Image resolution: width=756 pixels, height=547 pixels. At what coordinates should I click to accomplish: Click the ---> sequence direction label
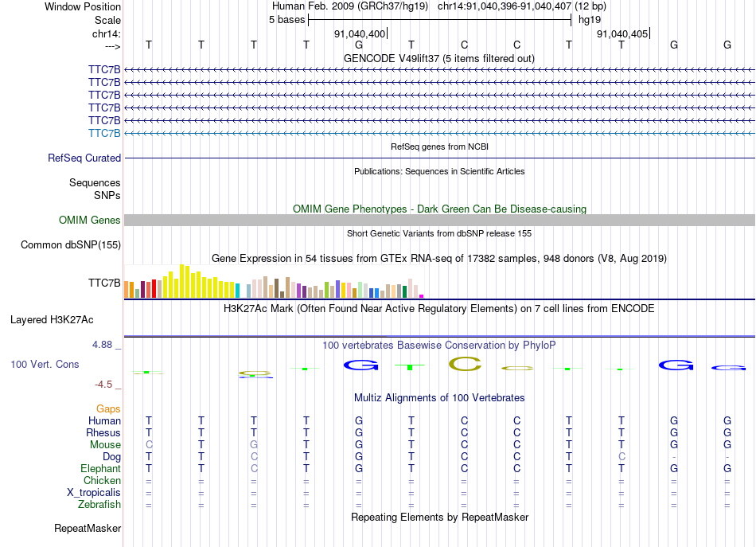pos(112,46)
